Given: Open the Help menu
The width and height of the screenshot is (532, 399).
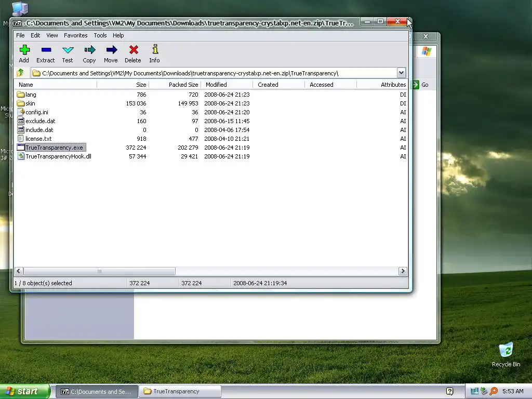Looking at the screenshot, I should 118,35.
